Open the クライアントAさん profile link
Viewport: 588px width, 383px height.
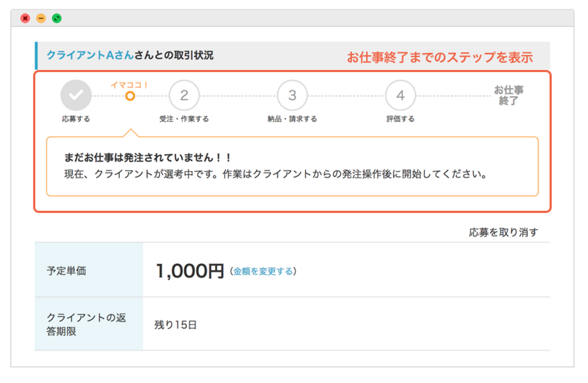click(x=90, y=55)
